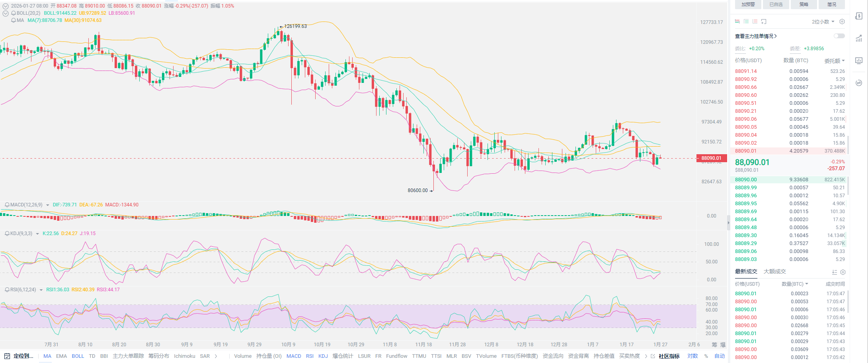Click the recent trades settings icon
This screenshot has width=868, height=363.
tap(843, 272)
